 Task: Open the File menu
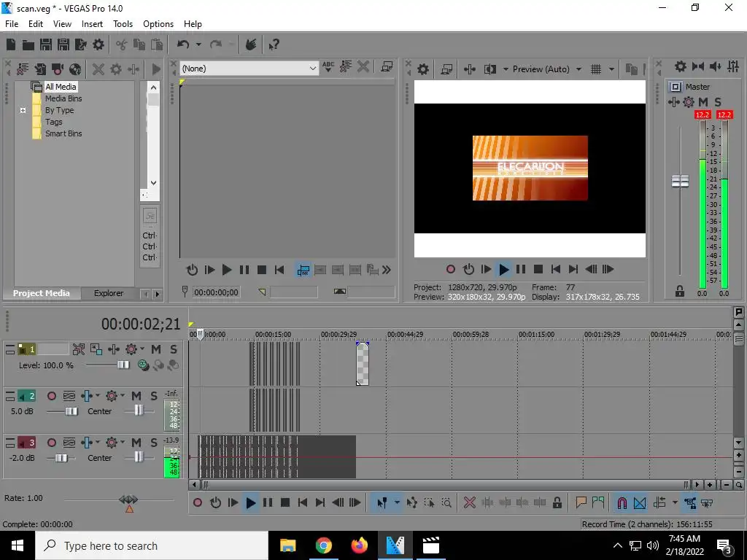[12, 24]
